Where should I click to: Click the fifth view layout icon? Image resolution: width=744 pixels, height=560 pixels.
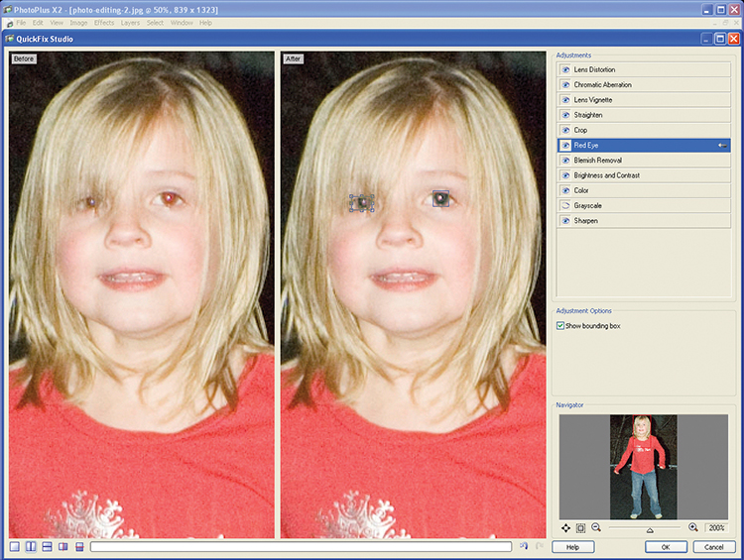79,547
